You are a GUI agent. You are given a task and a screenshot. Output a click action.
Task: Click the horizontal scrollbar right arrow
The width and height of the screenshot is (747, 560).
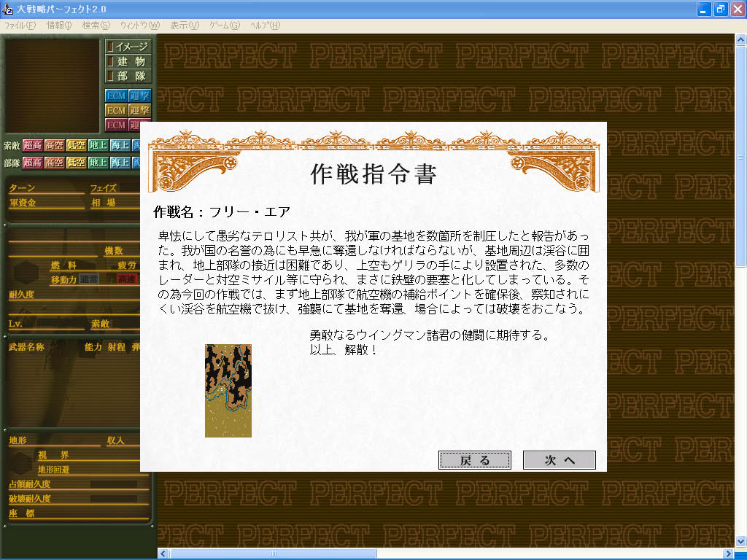point(729,554)
